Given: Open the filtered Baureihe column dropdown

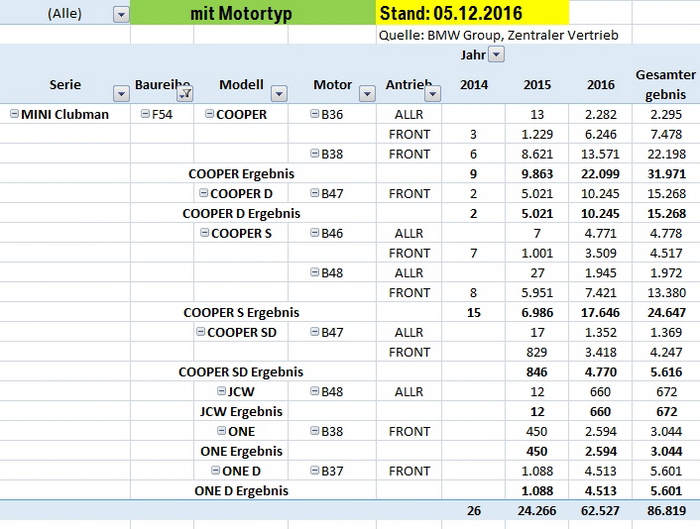Looking at the screenshot, I should tap(185, 94).
